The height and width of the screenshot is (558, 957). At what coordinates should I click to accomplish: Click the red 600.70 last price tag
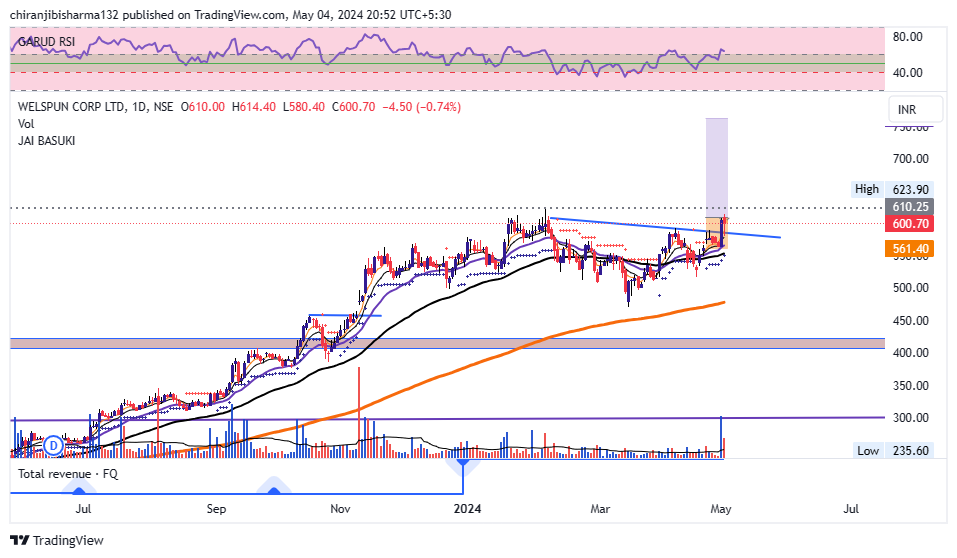(909, 223)
